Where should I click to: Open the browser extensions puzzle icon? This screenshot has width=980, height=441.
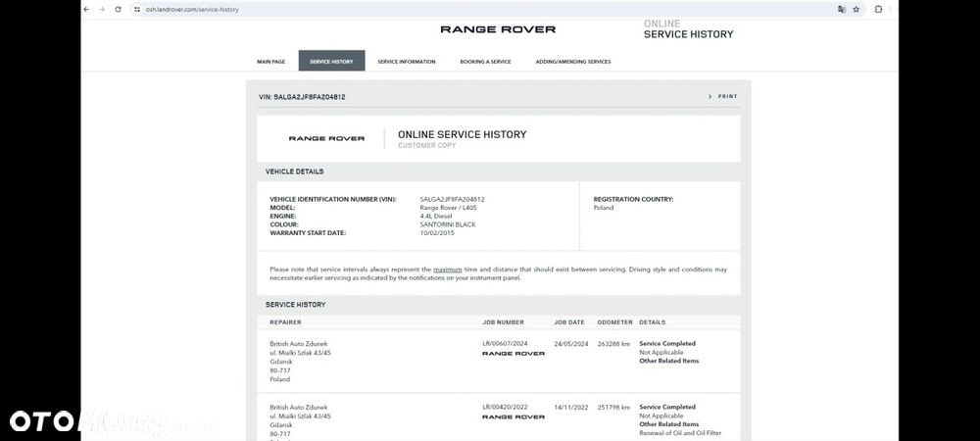click(x=878, y=10)
